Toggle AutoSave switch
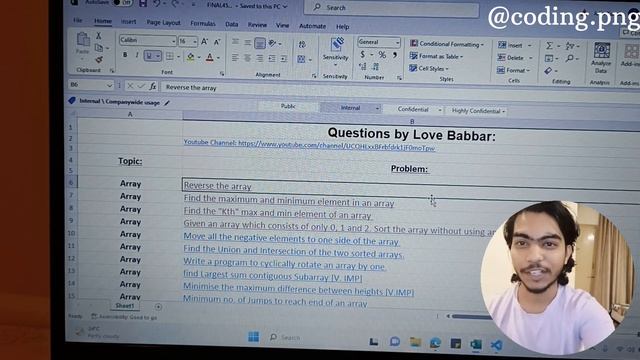This screenshot has height=360, width=640. point(123,2)
